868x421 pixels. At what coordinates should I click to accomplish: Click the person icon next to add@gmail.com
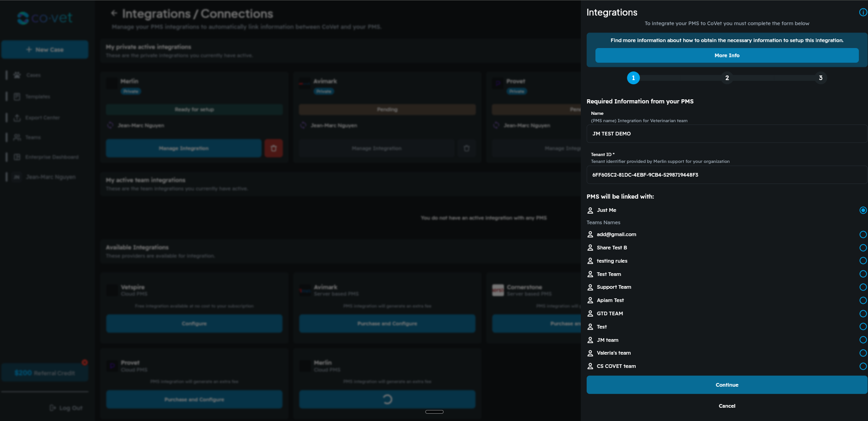coord(590,234)
